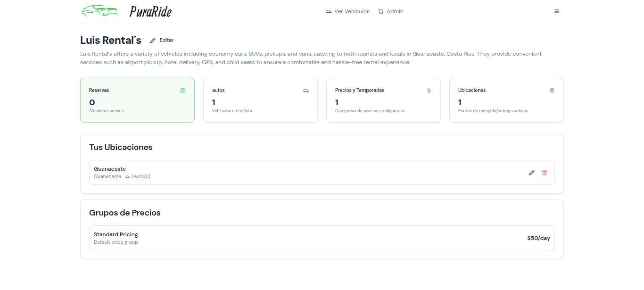Click the pencil icon next to Editar
The height and width of the screenshot is (290, 644).
tap(153, 41)
